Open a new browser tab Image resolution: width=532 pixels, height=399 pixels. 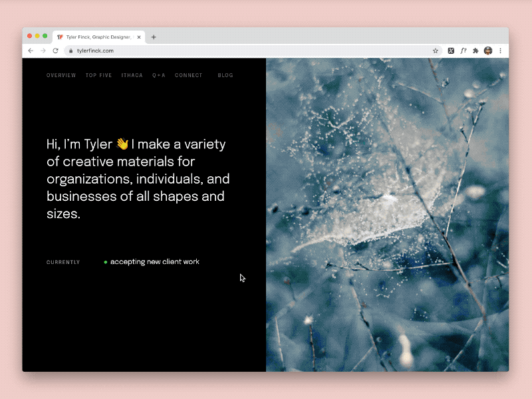[x=154, y=37]
